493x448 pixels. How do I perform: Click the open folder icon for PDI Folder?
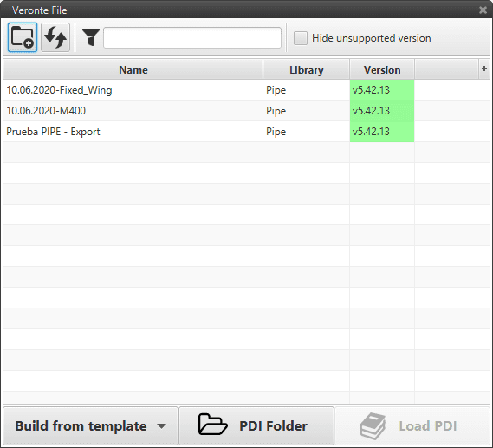click(212, 425)
